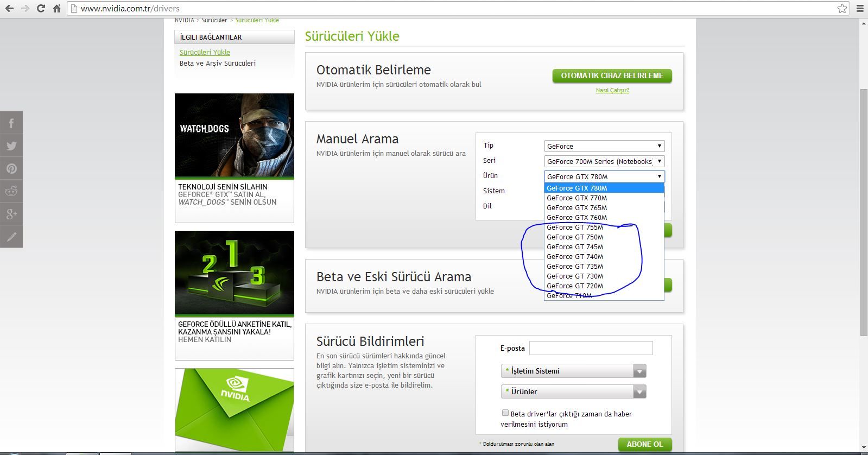Collapse the Ürün dropdown showing GTX 780M
The image size is (868, 455).
[605, 176]
